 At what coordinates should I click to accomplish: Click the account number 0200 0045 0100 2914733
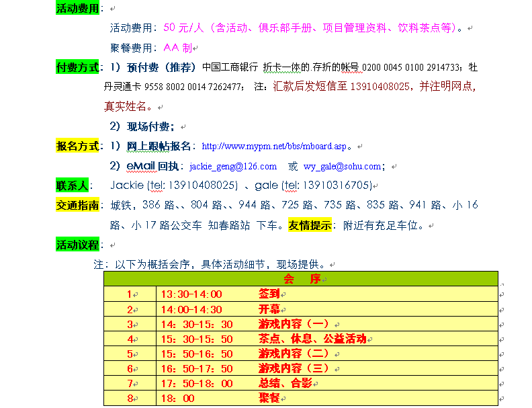coord(410,67)
